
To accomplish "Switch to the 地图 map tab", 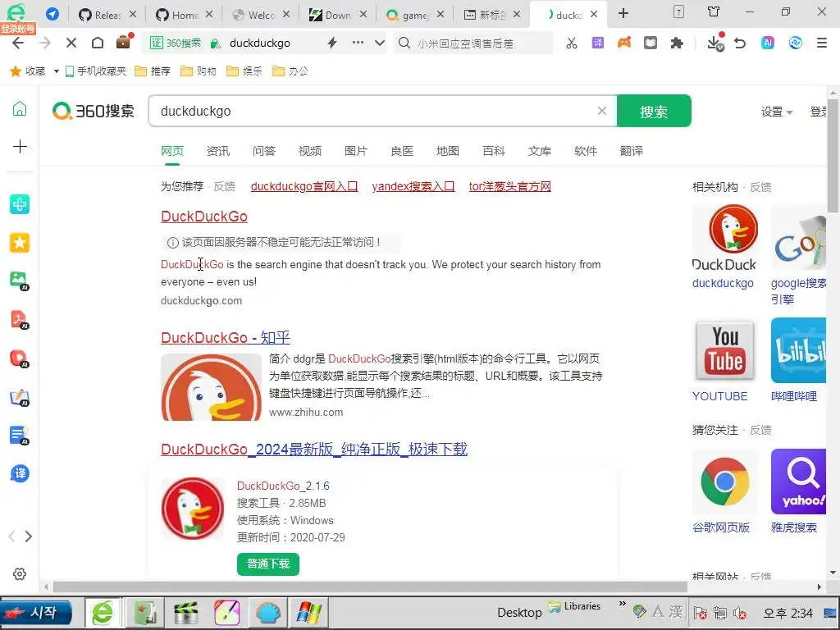I will click(448, 151).
